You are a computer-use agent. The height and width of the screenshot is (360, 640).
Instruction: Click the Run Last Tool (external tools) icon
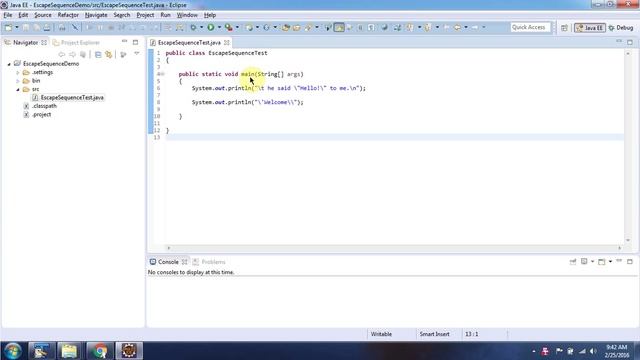tap(229, 27)
